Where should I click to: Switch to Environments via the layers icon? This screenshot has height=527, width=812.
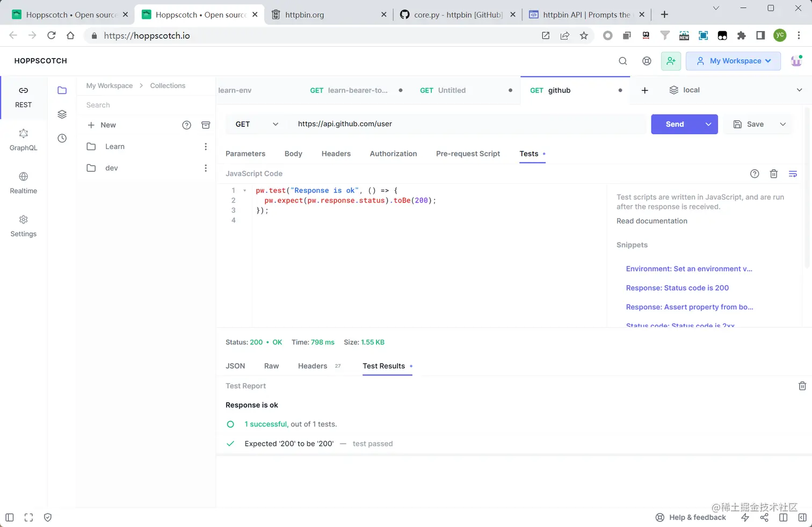tap(62, 114)
